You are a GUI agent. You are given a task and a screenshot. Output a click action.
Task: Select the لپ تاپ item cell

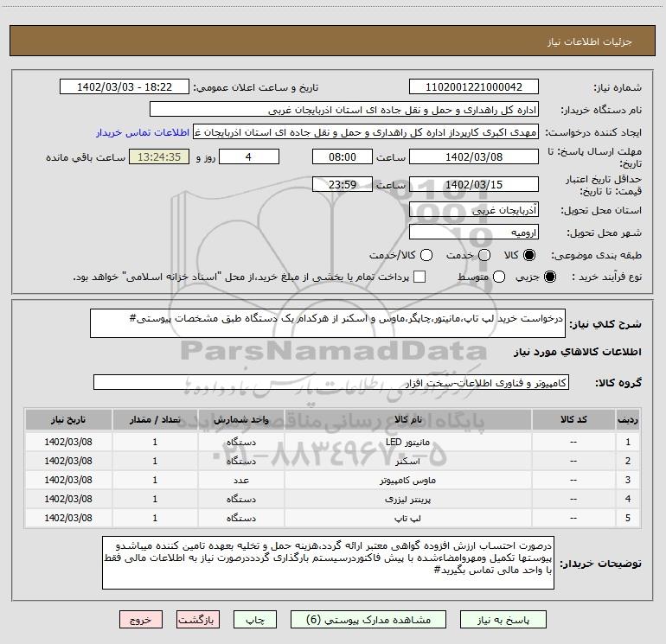click(407, 519)
